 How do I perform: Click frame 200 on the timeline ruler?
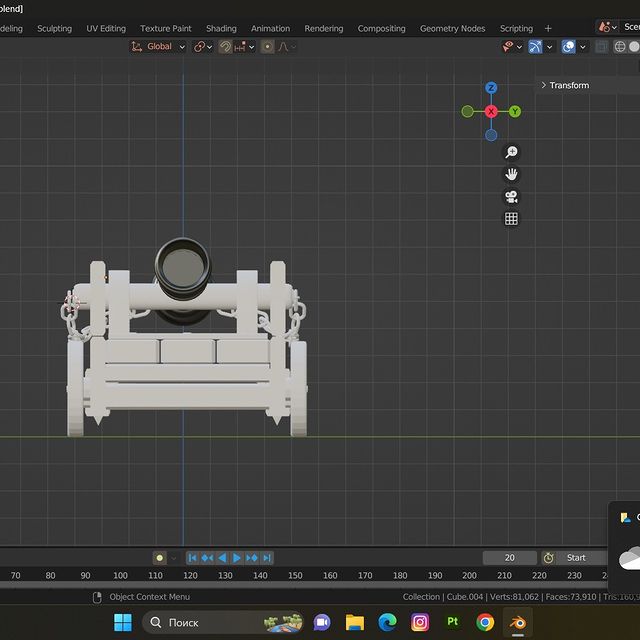[469, 576]
